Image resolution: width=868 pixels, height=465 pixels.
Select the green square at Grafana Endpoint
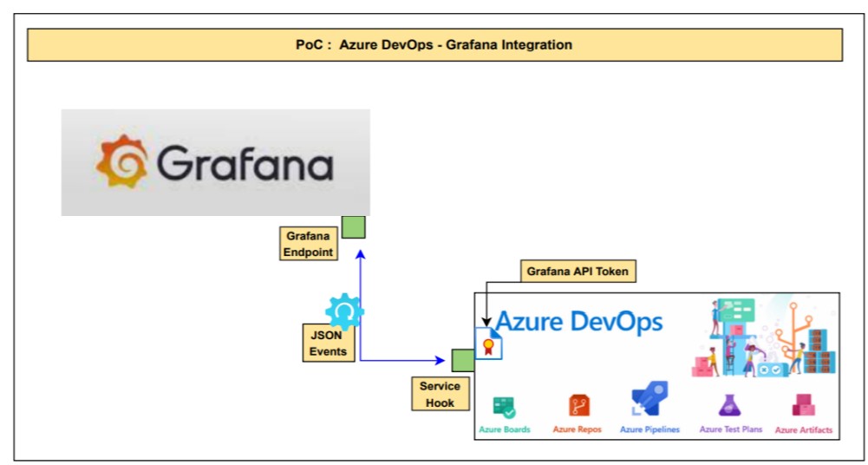353,227
